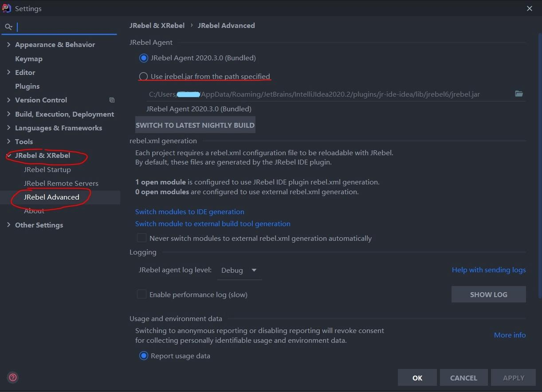The image size is (542, 392).
Task: Open the help question mark icon
Action: pos(13,378)
